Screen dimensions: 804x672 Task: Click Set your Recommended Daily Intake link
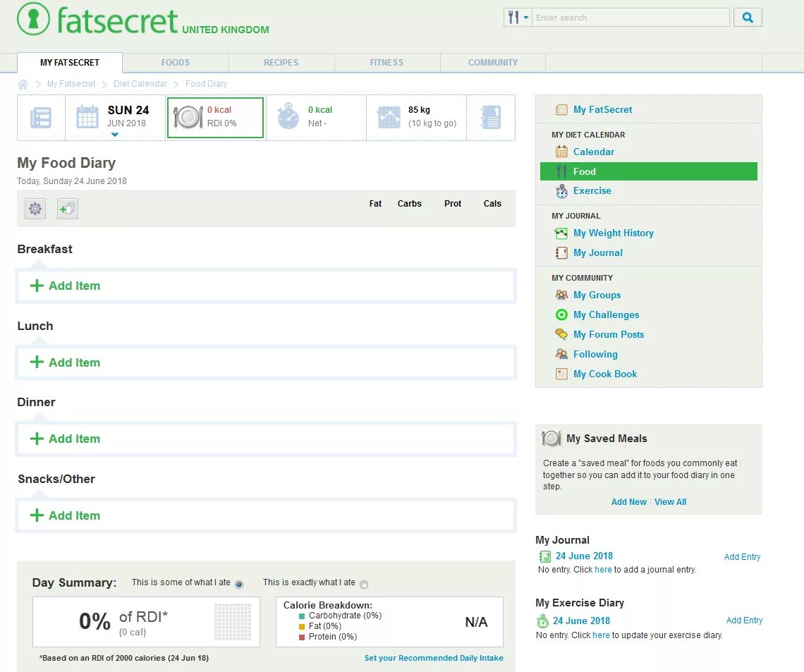434,658
